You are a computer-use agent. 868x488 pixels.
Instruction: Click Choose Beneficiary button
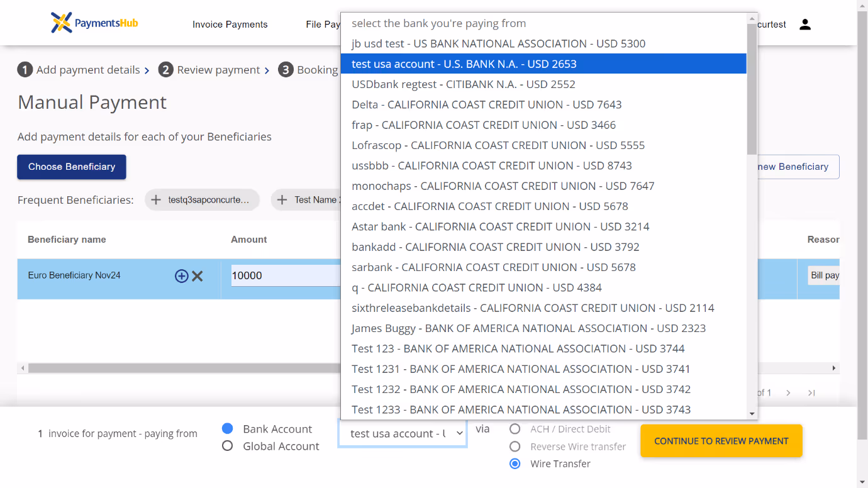coord(72,167)
